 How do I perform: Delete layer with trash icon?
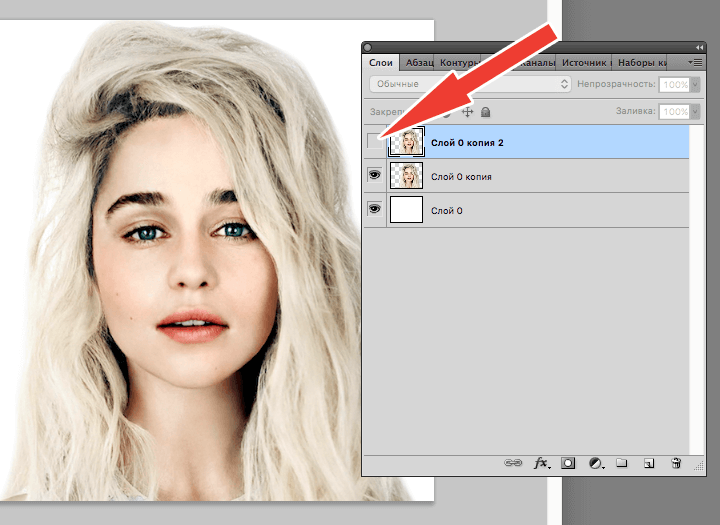(676, 464)
